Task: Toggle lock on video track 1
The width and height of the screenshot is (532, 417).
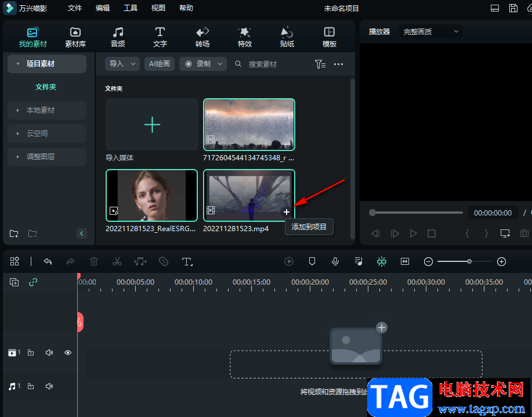Action: point(31,353)
